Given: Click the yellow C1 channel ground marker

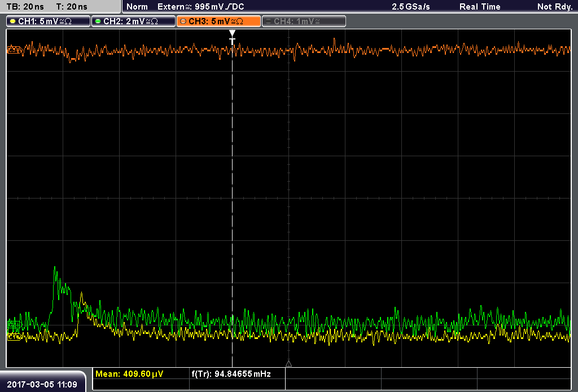Looking at the screenshot, I should (x=15, y=337).
